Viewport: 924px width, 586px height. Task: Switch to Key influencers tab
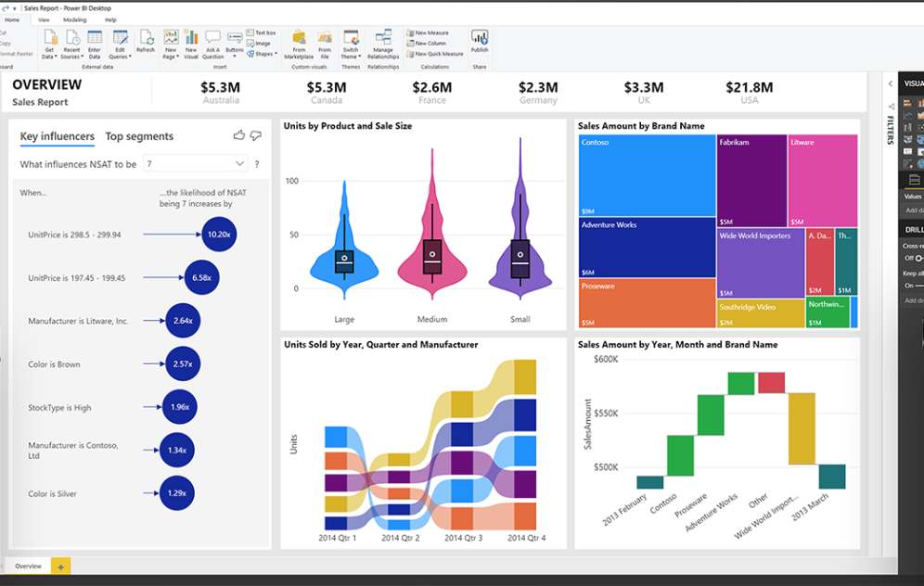point(58,136)
